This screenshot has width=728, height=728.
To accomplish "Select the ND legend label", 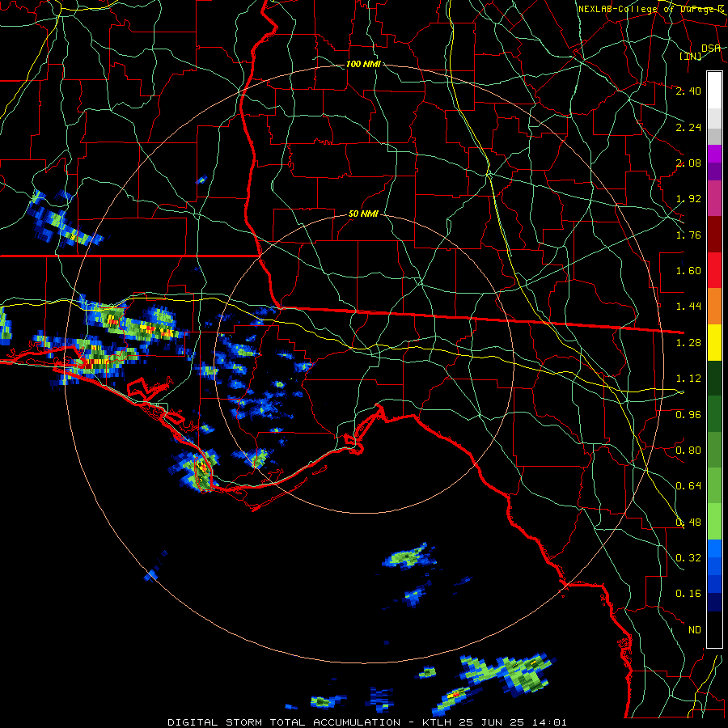I will pyautogui.click(x=695, y=630).
